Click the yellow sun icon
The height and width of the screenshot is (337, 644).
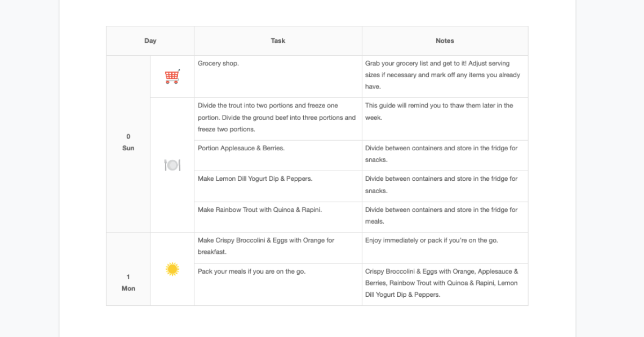coord(172,269)
